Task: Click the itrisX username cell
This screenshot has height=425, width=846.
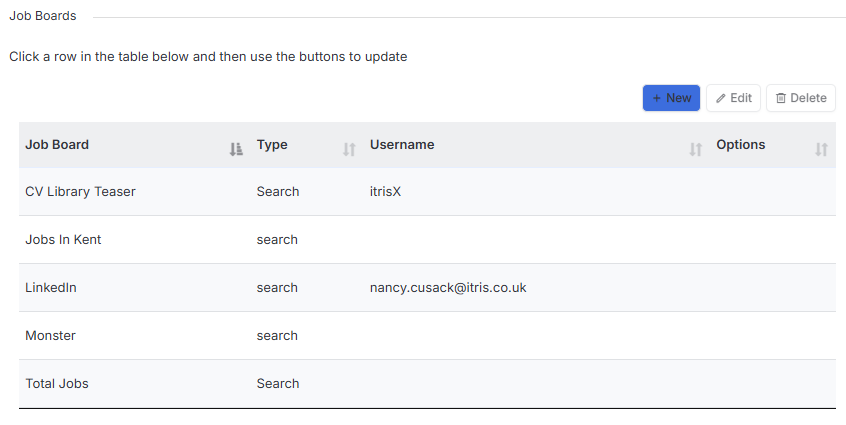Action: [x=385, y=191]
